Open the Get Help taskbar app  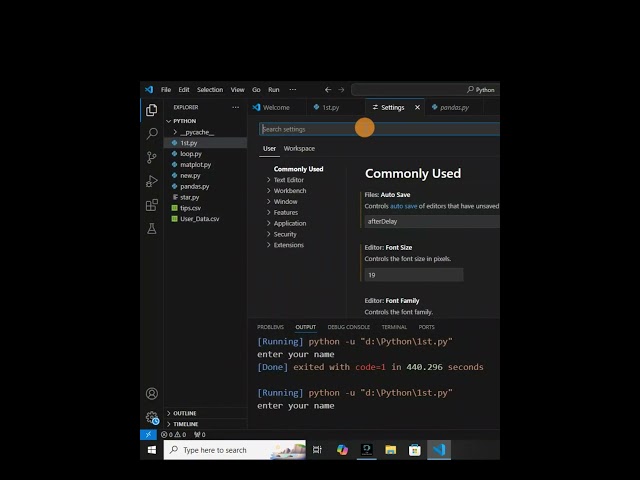[367, 450]
